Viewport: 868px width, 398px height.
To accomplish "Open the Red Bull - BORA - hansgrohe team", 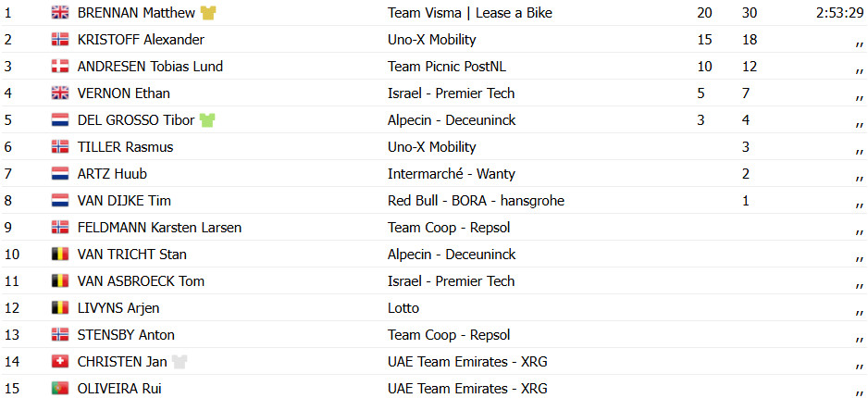I will click(x=476, y=201).
